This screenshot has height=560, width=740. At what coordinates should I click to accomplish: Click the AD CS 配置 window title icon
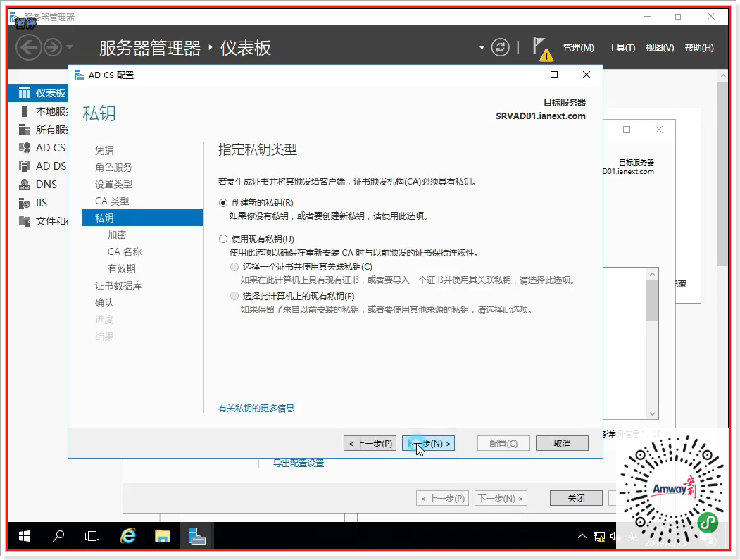click(x=80, y=75)
